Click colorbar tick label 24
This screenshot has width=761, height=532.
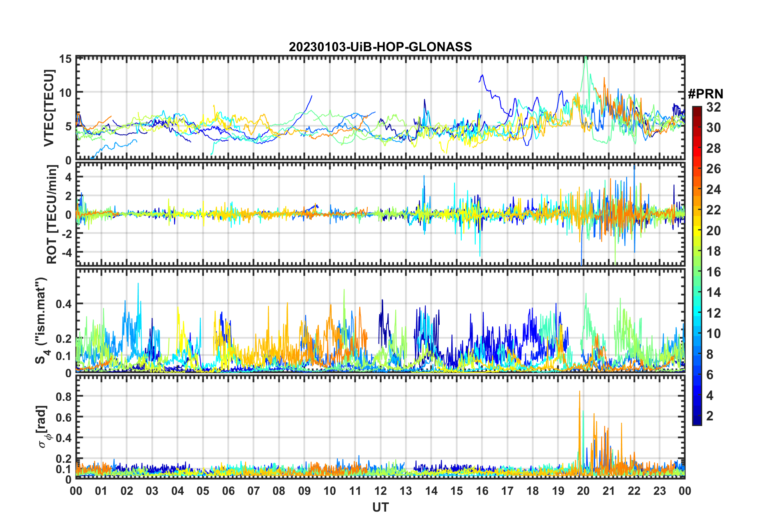713,189
